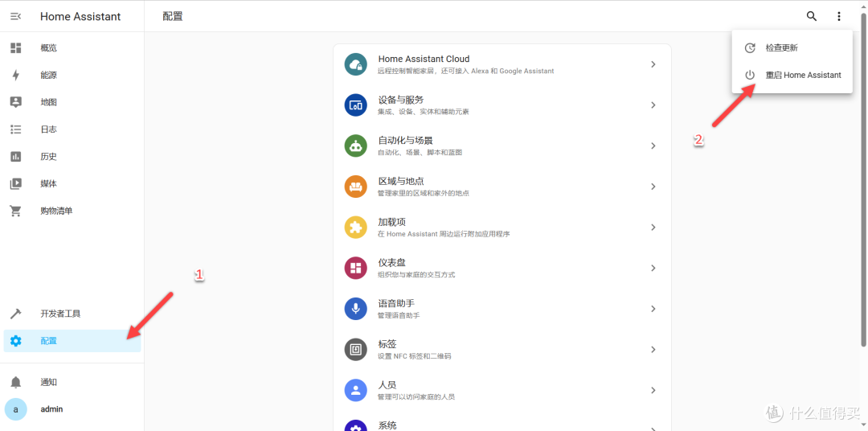Open 通知 notifications panel label
The height and width of the screenshot is (431, 868).
49,382
